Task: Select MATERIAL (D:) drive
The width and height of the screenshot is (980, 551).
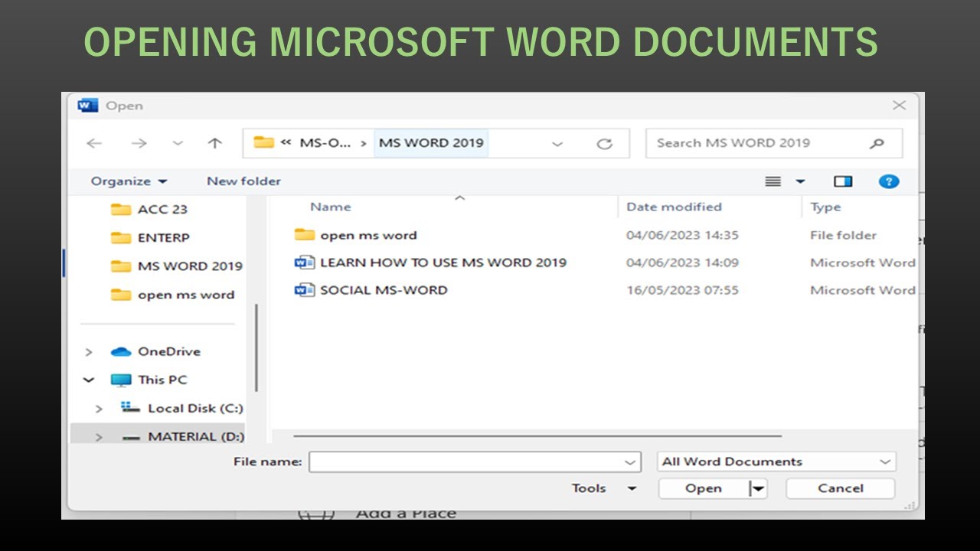Action: [184, 436]
